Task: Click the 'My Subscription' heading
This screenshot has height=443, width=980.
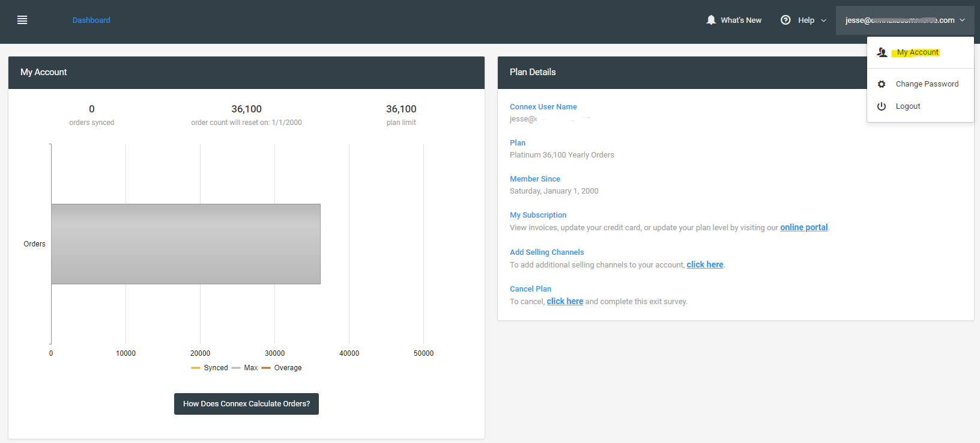Action: (x=538, y=215)
